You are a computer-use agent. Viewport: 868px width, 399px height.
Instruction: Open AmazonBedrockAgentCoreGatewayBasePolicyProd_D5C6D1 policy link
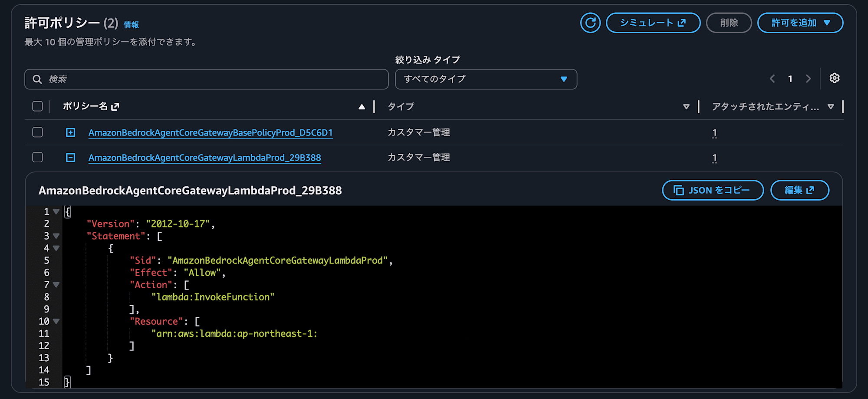[210, 132]
